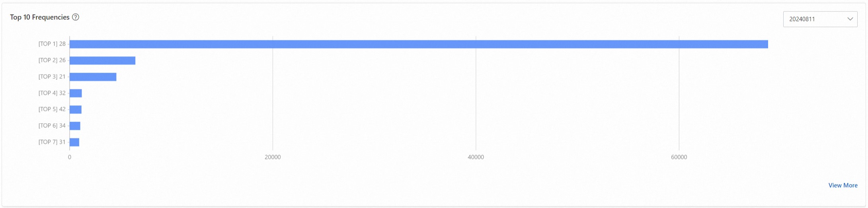Select the [TOP 6] 34 bar
The image size is (868, 208).
pos(75,126)
